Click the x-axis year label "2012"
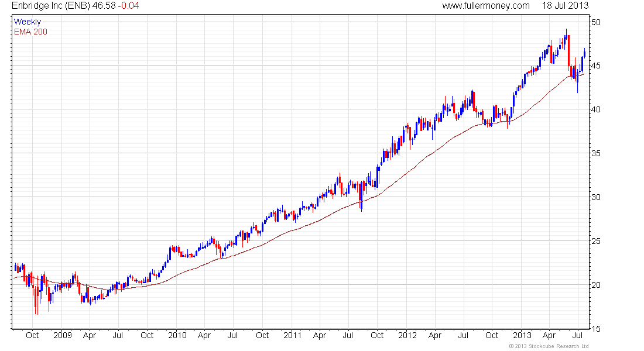 (407, 335)
